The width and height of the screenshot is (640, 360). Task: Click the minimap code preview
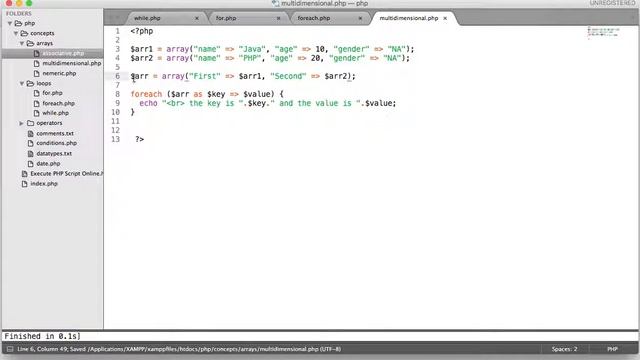pos(603,33)
